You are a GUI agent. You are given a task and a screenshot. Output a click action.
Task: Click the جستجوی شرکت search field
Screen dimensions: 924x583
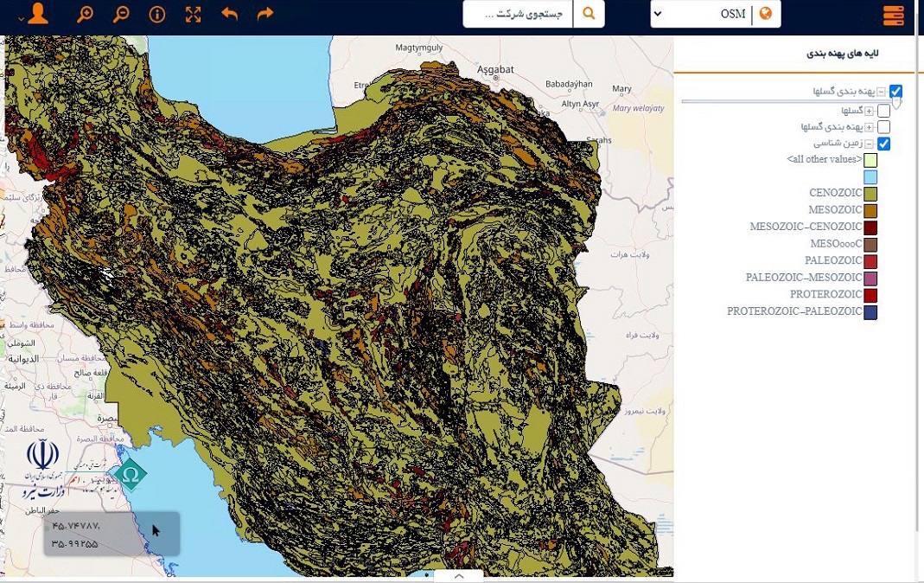pos(518,14)
